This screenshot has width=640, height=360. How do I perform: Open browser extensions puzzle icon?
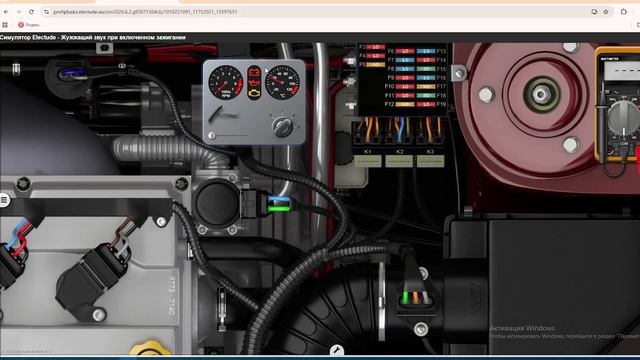click(x=624, y=12)
